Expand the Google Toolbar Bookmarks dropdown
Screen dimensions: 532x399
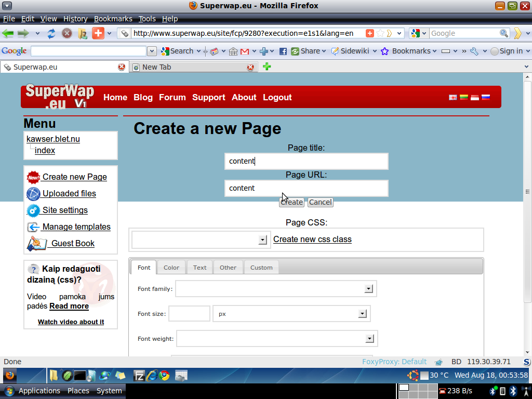pos(434,51)
